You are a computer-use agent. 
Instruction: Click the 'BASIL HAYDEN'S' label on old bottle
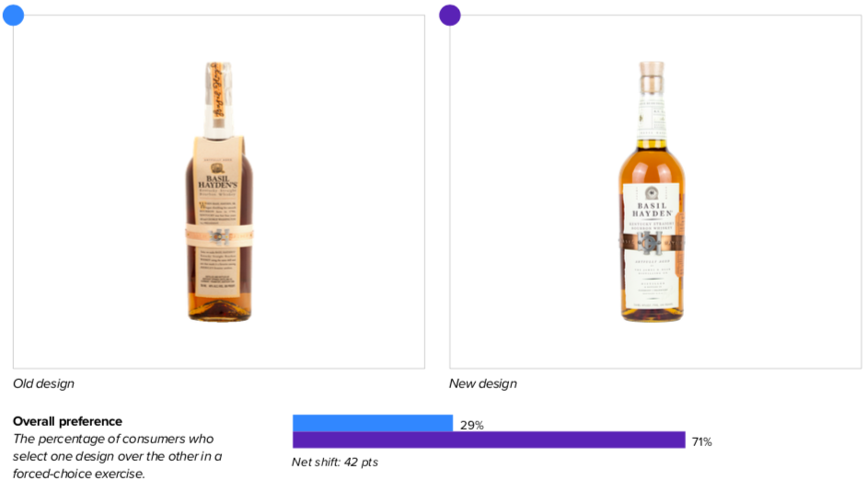click(218, 182)
